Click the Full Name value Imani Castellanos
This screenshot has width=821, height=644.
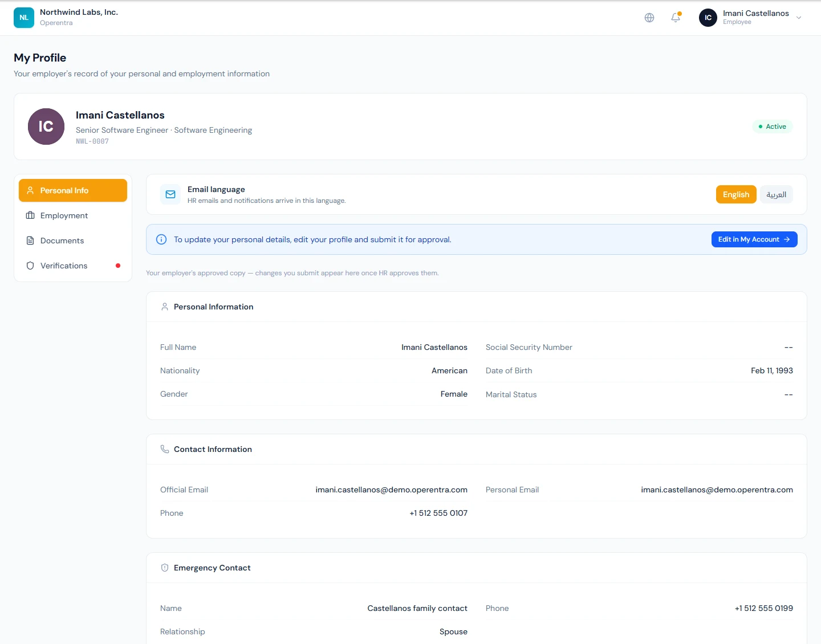tap(434, 347)
